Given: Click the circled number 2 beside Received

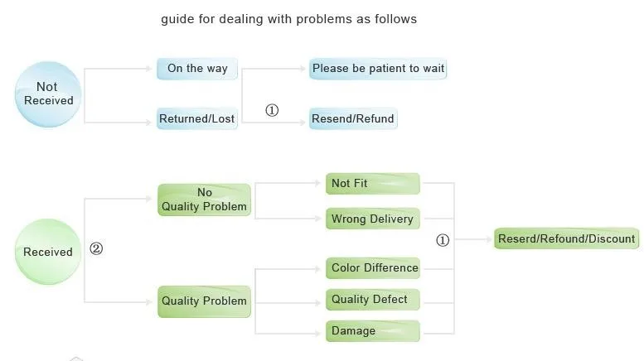Looking at the screenshot, I should pyautogui.click(x=96, y=248).
